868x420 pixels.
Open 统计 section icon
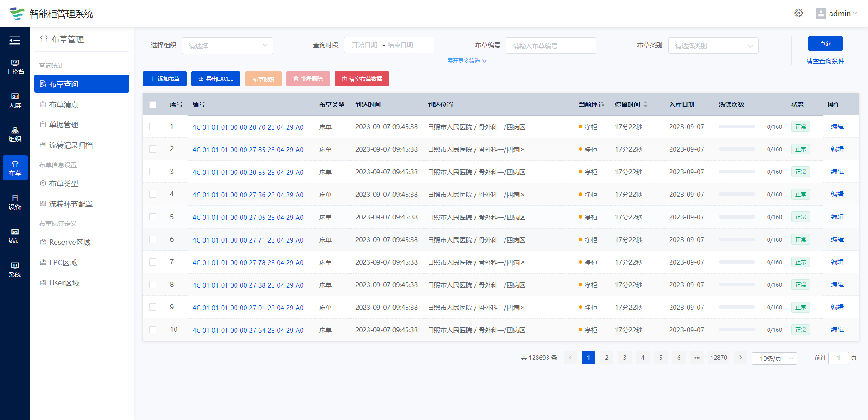15,236
